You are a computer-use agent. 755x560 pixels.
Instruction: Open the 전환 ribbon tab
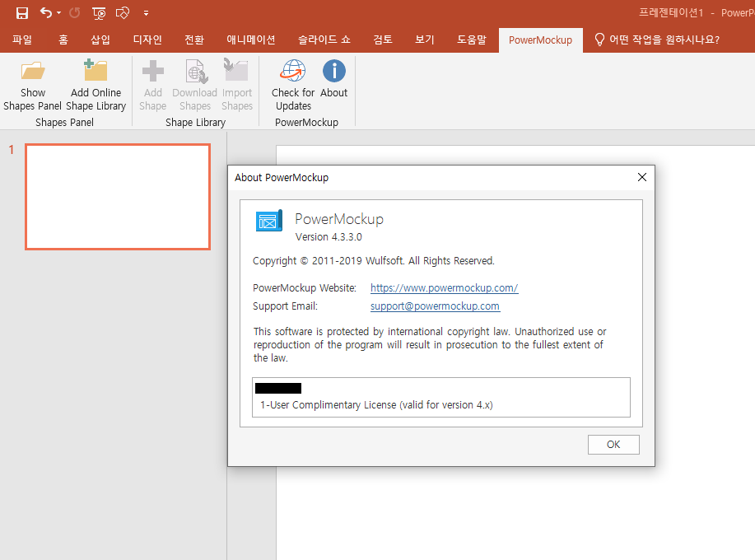(194, 40)
